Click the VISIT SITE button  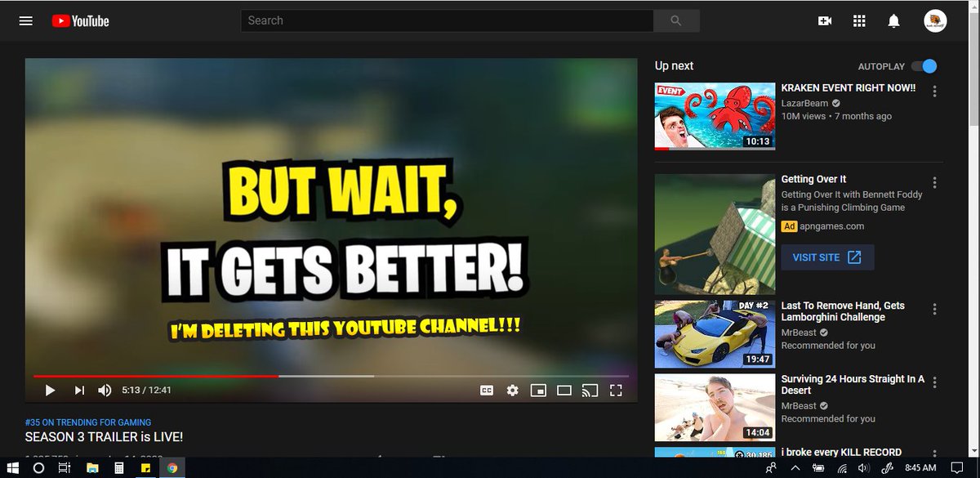827,257
